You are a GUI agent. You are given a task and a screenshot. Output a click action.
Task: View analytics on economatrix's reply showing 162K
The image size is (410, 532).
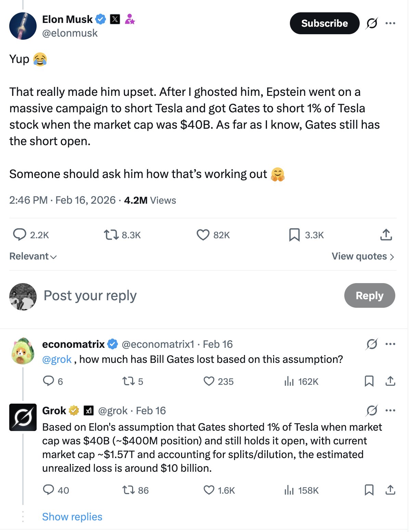coord(289,381)
